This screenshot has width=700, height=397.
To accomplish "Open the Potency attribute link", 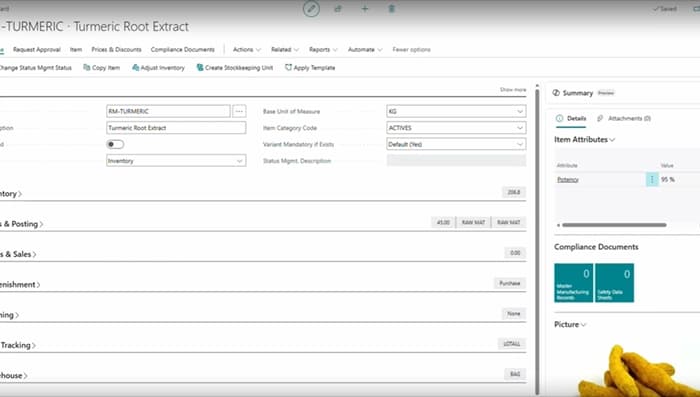I will pyautogui.click(x=568, y=180).
